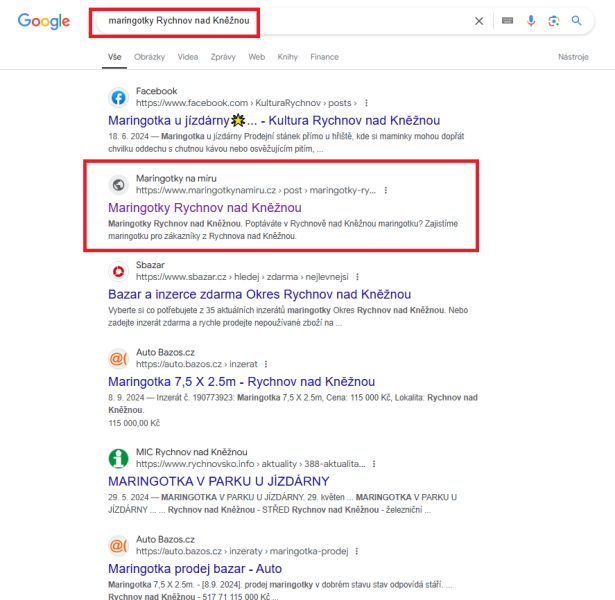Clear the search query with X
The image size is (615, 600).
pos(479,21)
